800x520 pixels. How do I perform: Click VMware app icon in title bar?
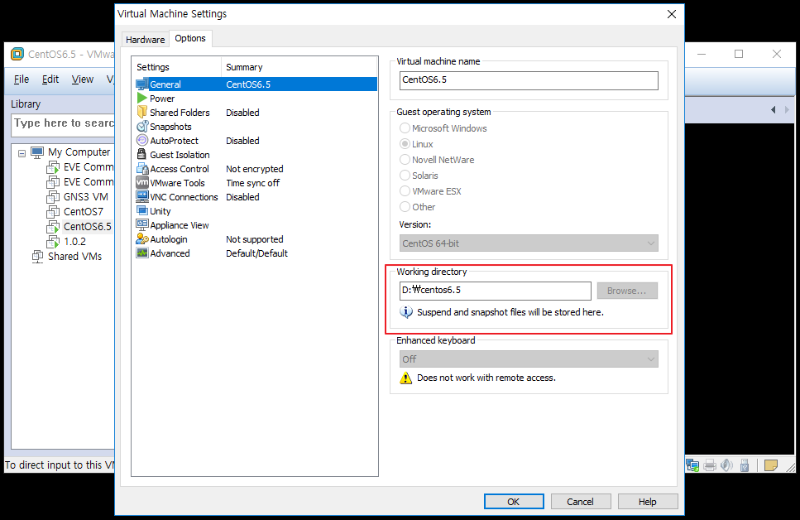point(17,54)
